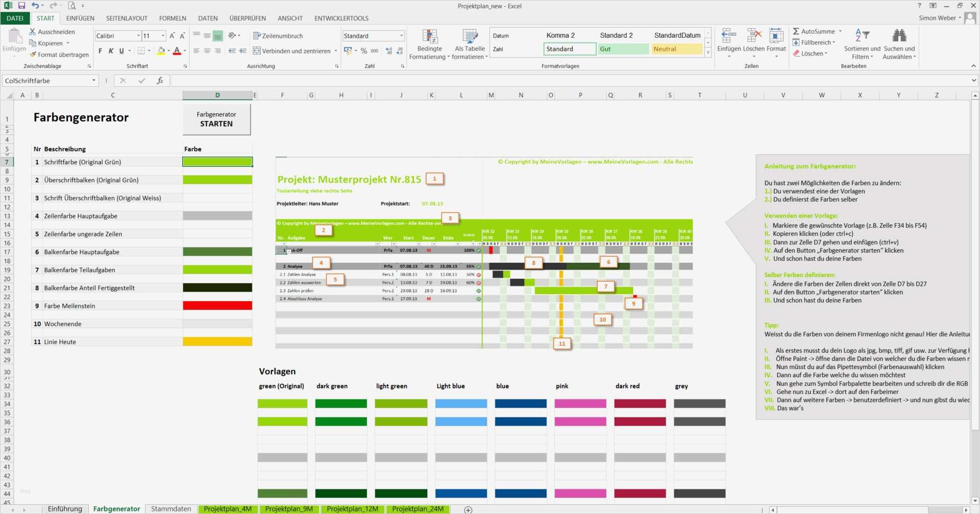Viewport: 980px width, 514px height.
Task: Enable Zeilenumbruch for the cell
Action: coord(279,36)
